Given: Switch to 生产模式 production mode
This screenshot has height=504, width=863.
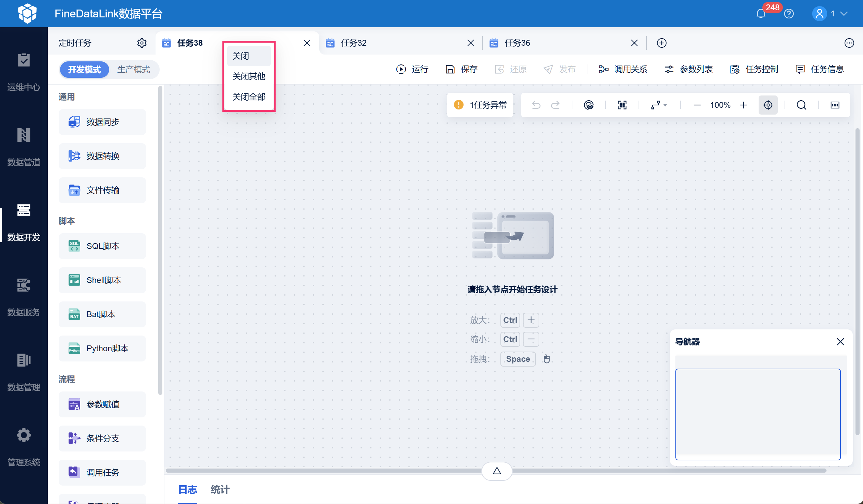Looking at the screenshot, I should point(134,70).
